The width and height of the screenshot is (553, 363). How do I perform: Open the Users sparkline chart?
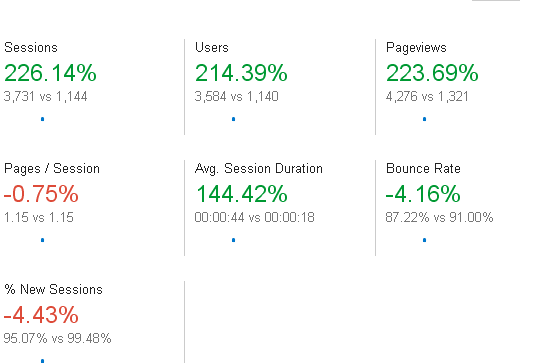click(x=233, y=119)
